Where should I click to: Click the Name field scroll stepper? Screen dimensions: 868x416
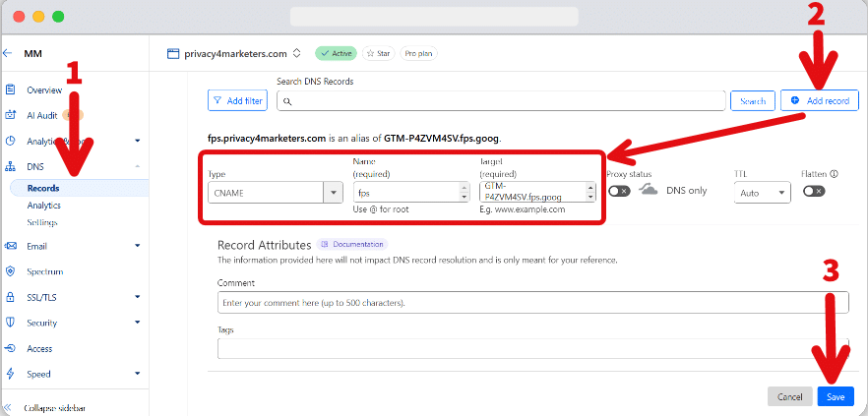coord(464,193)
